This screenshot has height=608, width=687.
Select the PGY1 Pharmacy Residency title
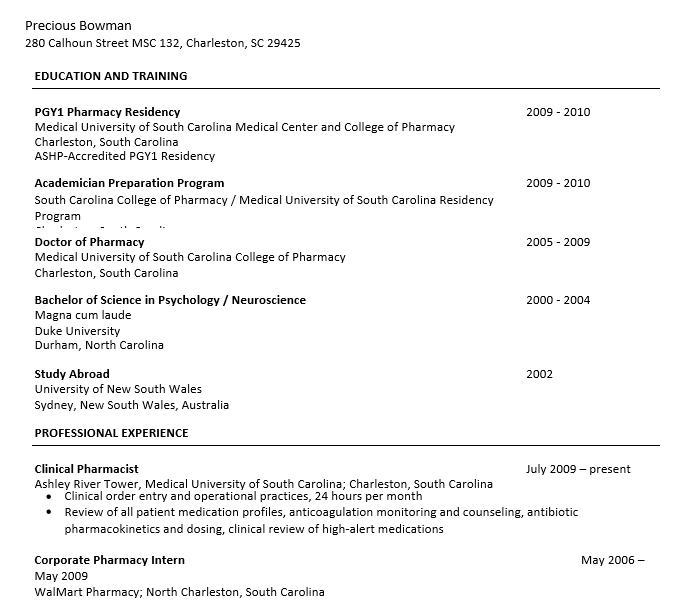pyautogui.click(x=108, y=112)
